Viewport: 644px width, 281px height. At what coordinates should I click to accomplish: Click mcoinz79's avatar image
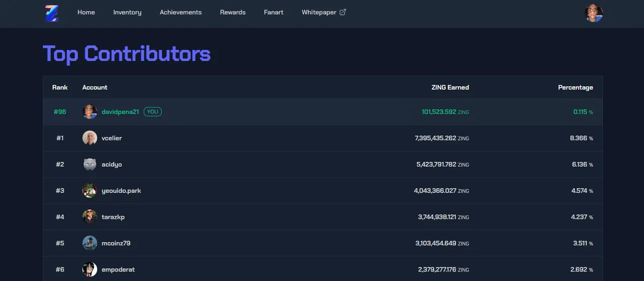pos(90,243)
